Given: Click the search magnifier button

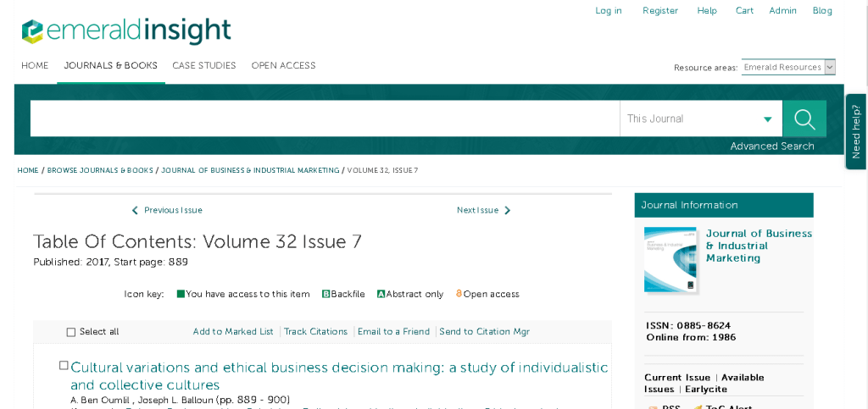Looking at the screenshot, I should click(x=804, y=119).
